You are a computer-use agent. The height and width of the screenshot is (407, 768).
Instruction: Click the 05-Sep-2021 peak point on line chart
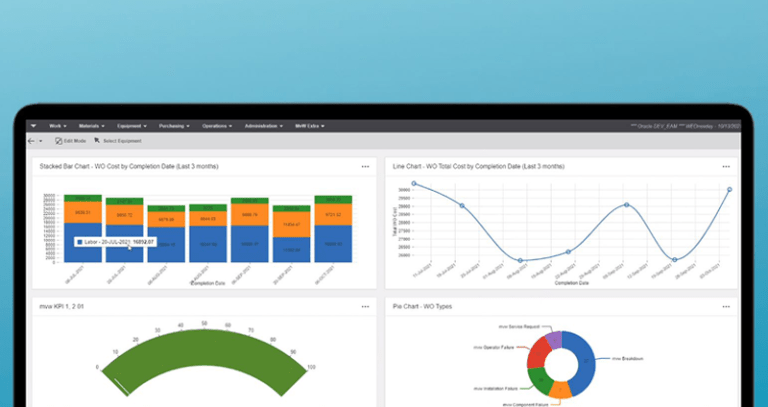coord(626,205)
